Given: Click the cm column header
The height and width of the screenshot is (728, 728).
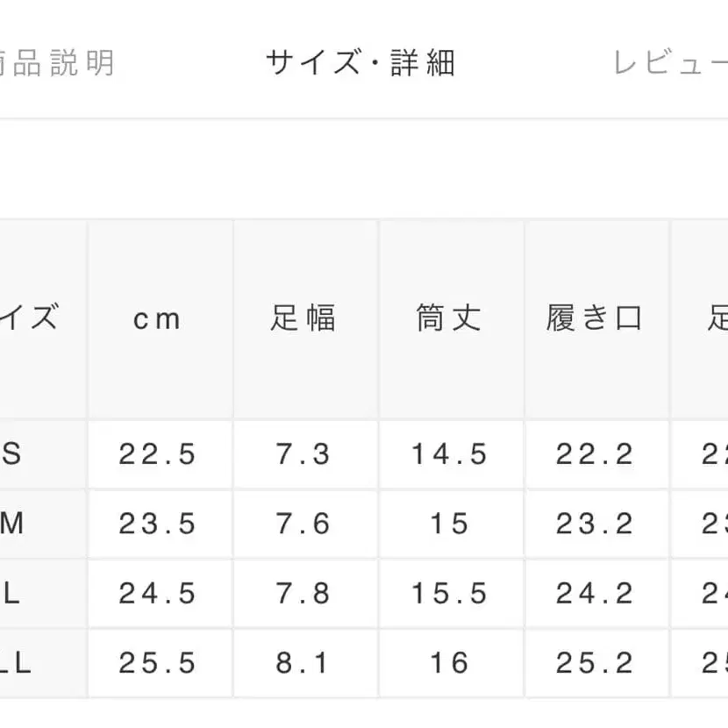Looking at the screenshot, I should click(x=158, y=318).
